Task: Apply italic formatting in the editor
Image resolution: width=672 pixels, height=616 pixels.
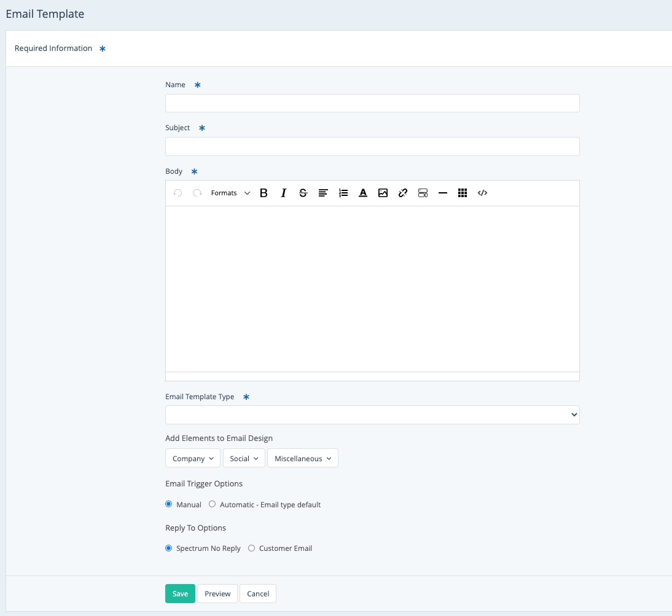Action: [283, 193]
